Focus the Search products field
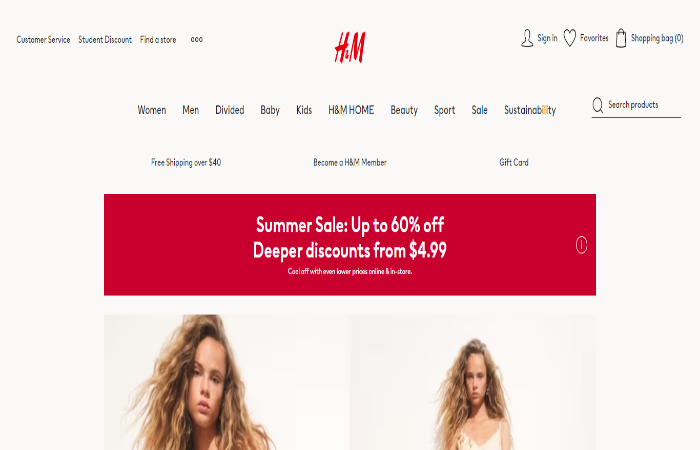The width and height of the screenshot is (700, 450). click(x=636, y=105)
